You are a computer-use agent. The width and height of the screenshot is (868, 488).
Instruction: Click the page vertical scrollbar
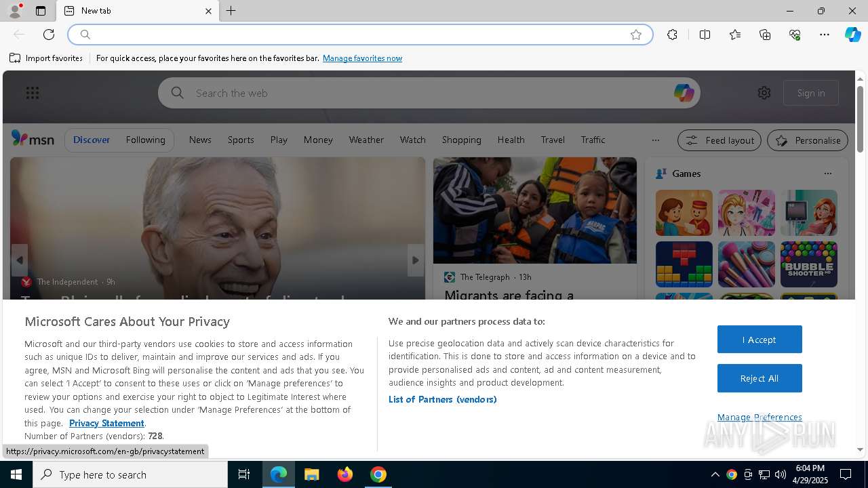pyautogui.click(x=861, y=119)
